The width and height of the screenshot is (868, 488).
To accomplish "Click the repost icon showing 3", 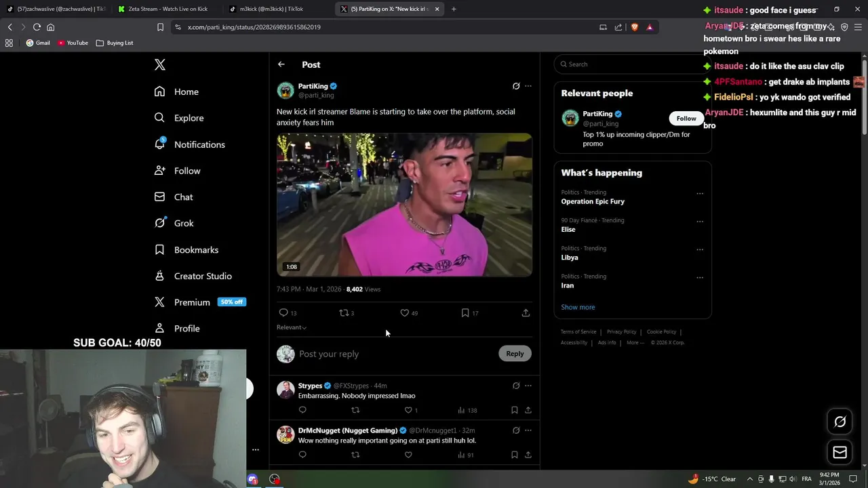I will tap(344, 312).
